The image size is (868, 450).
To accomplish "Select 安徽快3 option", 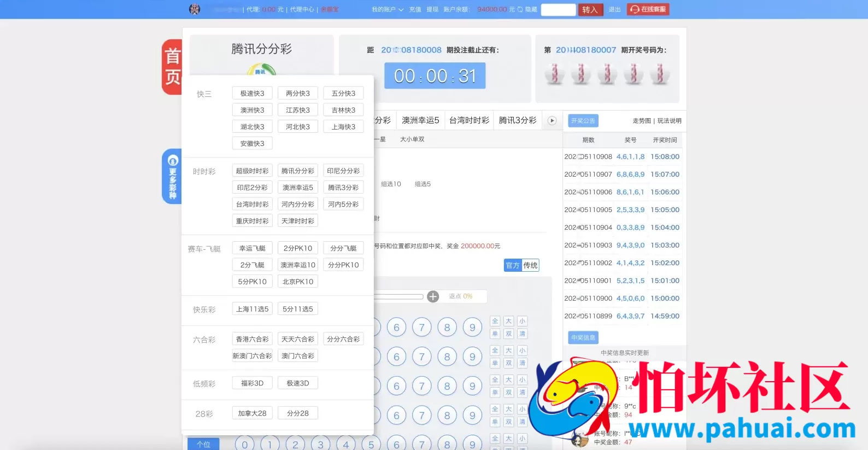I will click(x=252, y=143).
